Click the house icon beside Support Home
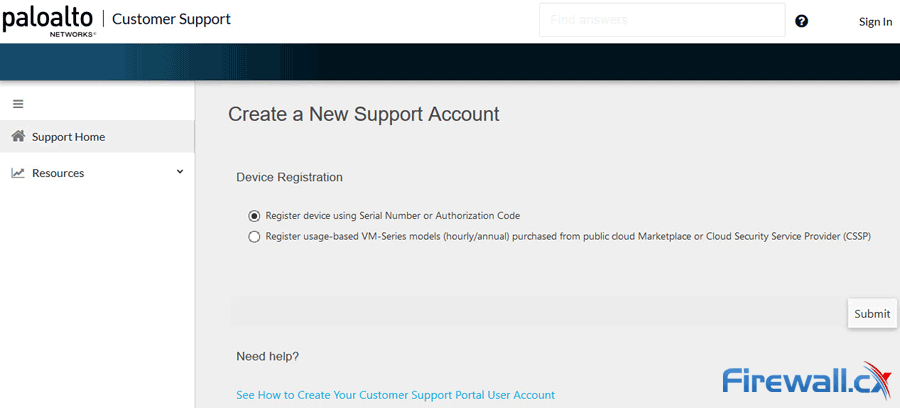 [18, 136]
